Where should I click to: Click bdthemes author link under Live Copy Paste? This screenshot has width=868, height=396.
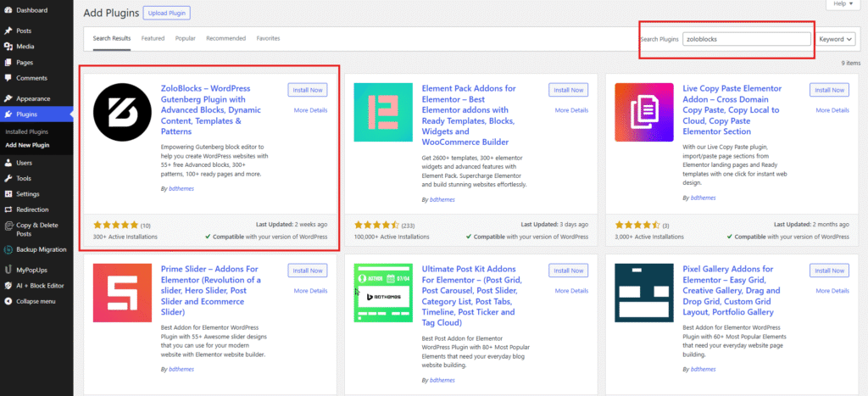[x=703, y=198]
